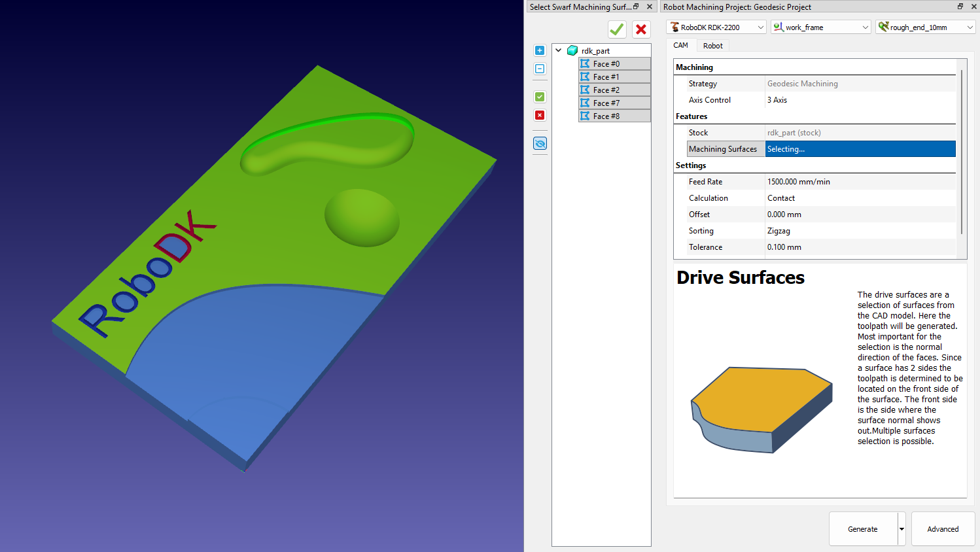Select the Face #0 surface icon
This screenshot has width=980, height=552.
coord(586,63)
